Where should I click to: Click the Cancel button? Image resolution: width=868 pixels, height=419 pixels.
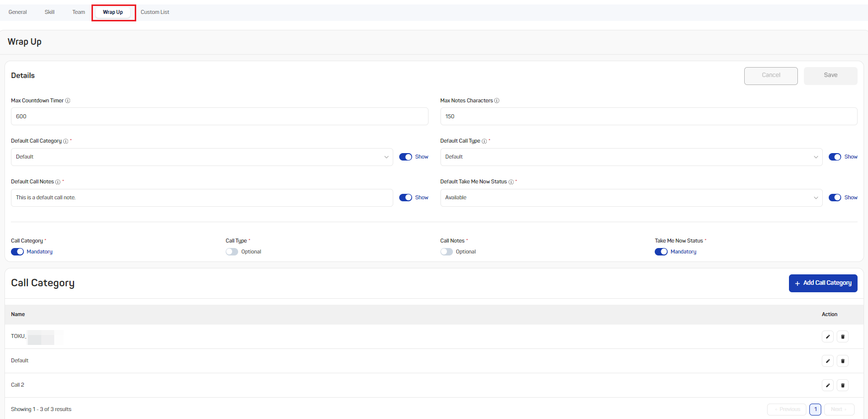[x=771, y=76]
